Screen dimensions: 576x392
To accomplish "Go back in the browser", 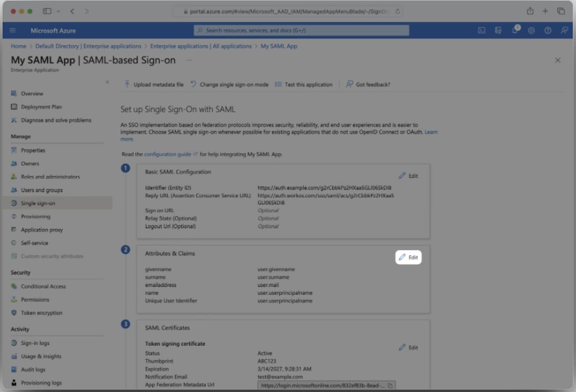I will [73, 11].
